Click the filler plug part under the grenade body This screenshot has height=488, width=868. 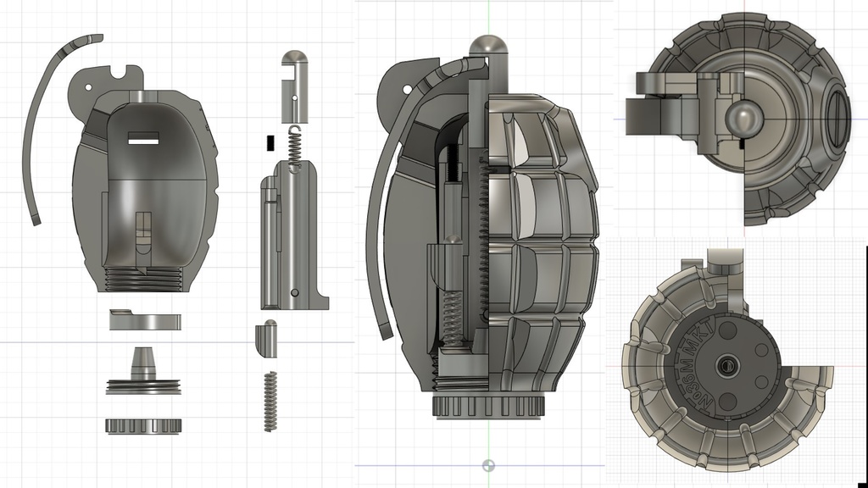click(142, 322)
